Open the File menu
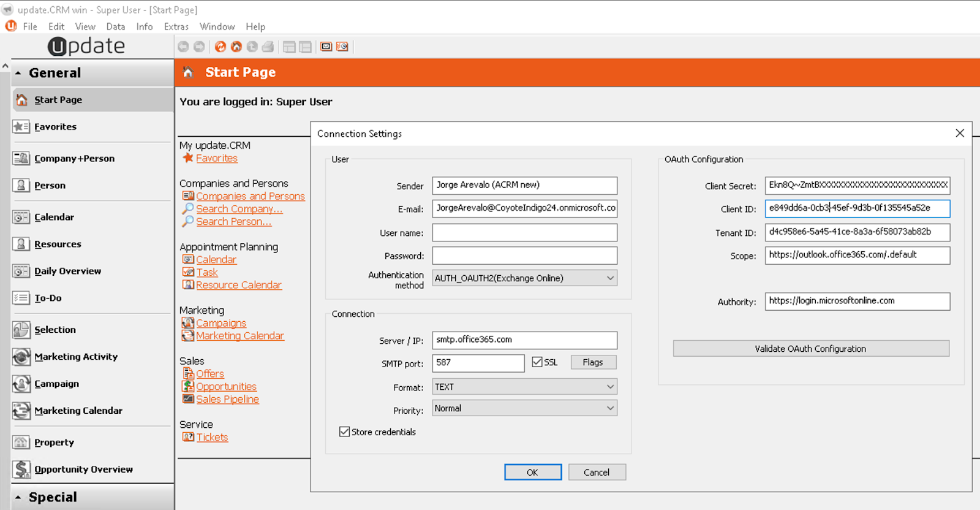The image size is (980, 510). (x=30, y=26)
